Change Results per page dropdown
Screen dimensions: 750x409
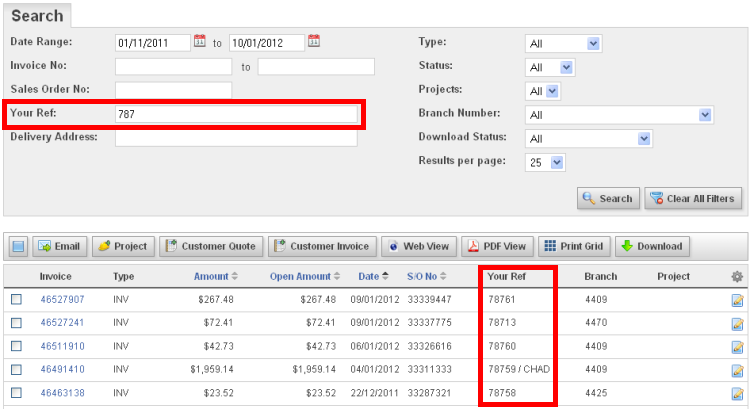[545, 163]
